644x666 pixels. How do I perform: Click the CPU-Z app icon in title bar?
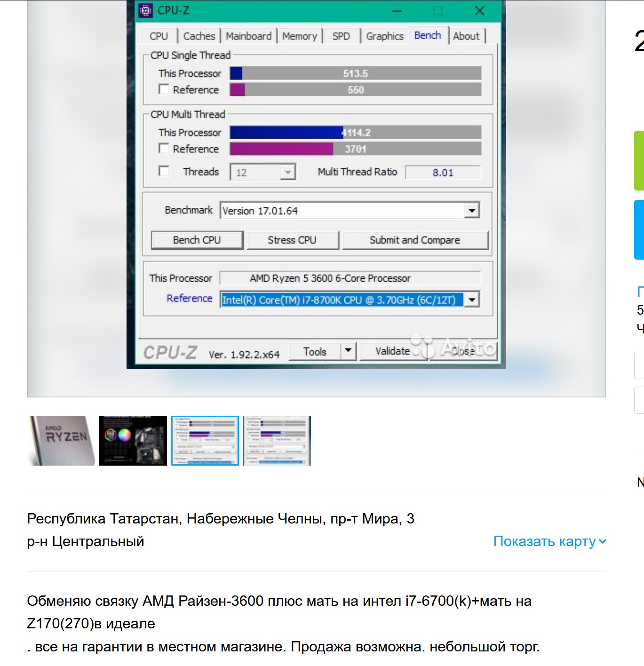(146, 10)
